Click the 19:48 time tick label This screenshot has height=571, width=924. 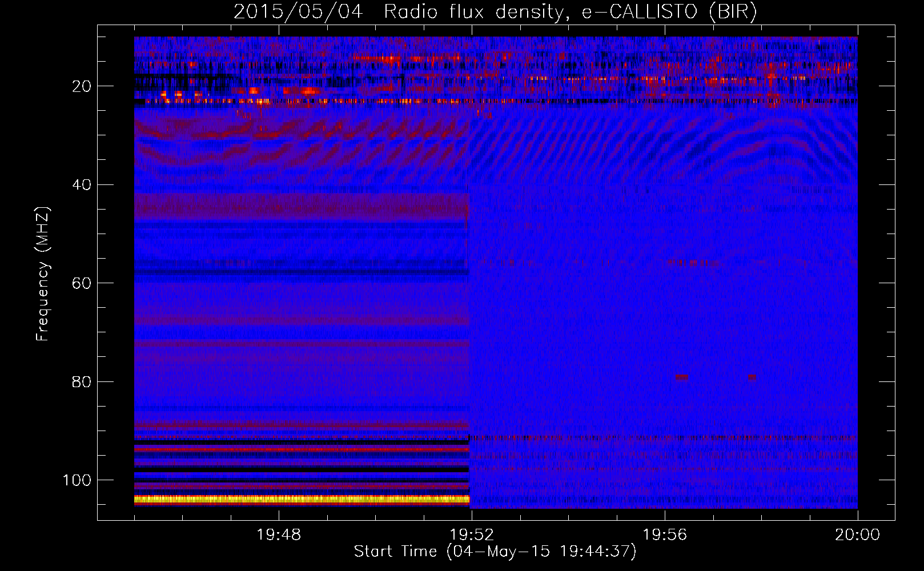[x=279, y=535]
